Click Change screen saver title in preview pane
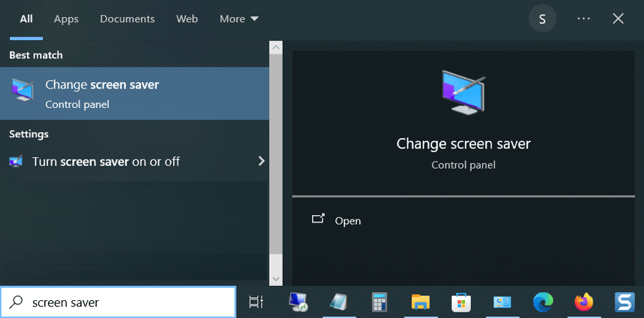The width and height of the screenshot is (644, 318). point(463,144)
